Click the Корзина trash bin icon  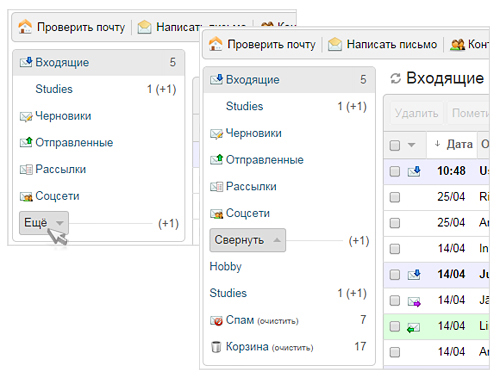tap(216, 347)
